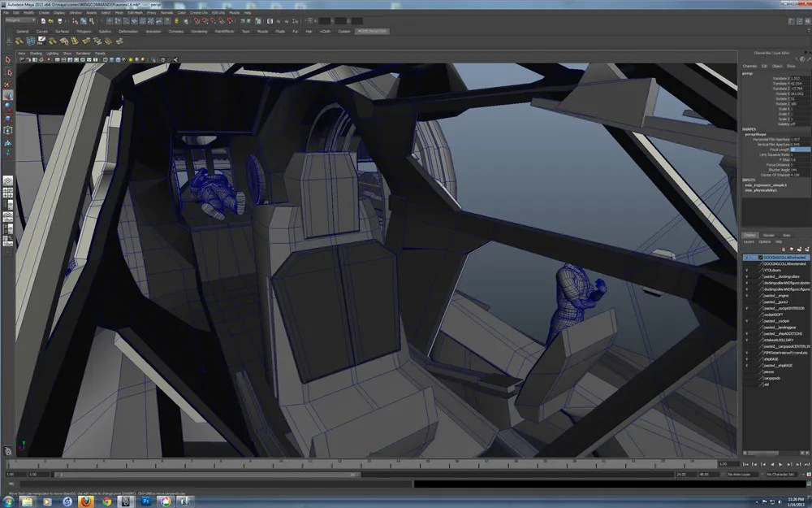This screenshot has height=508, width=812.
Task: Click the Windows Start orb
Action: (x=8, y=501)
